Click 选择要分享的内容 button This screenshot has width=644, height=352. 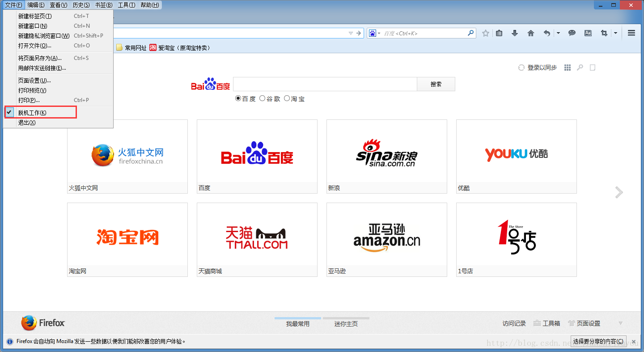tap(598, 341)
